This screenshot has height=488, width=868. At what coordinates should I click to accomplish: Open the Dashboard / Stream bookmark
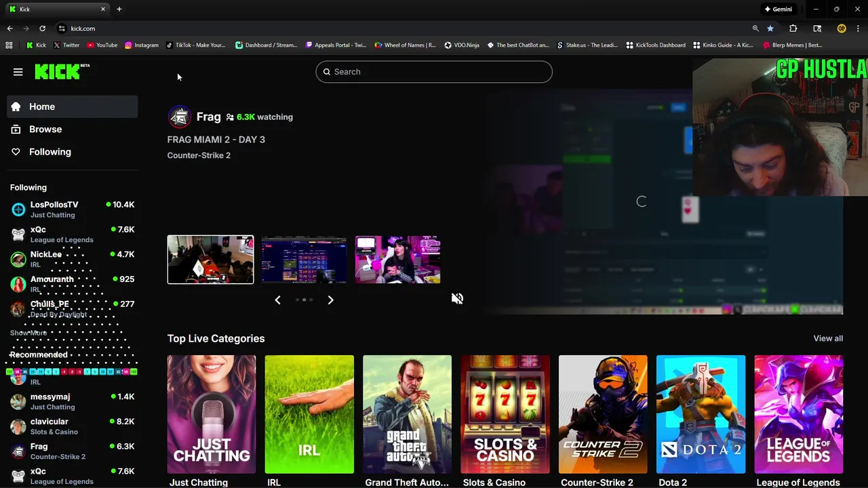coord(267,45)
